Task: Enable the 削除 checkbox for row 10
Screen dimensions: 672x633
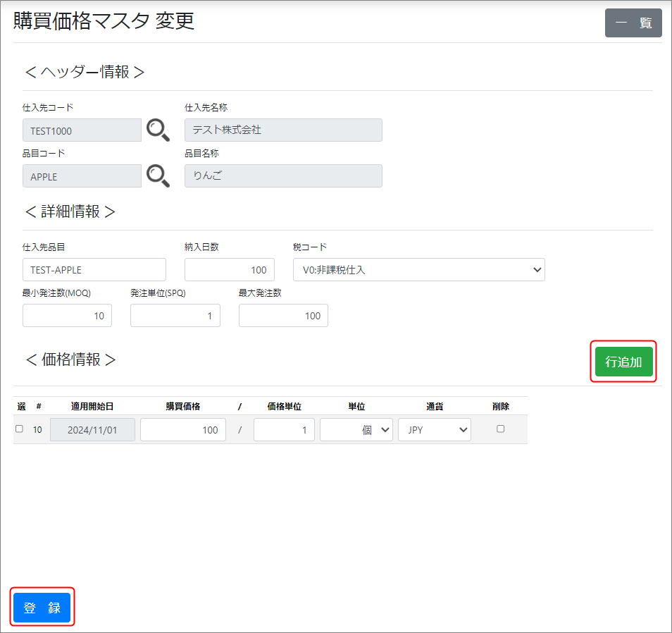Action: pos(500,429)
